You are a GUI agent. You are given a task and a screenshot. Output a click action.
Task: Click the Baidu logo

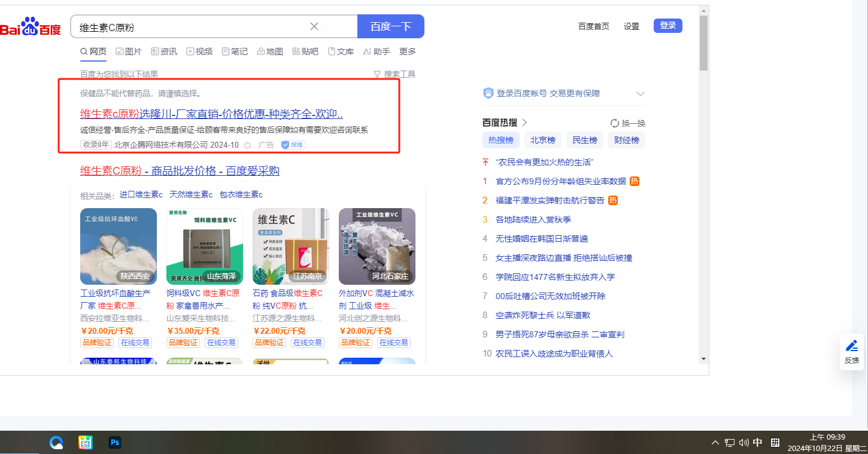(31, 26)
